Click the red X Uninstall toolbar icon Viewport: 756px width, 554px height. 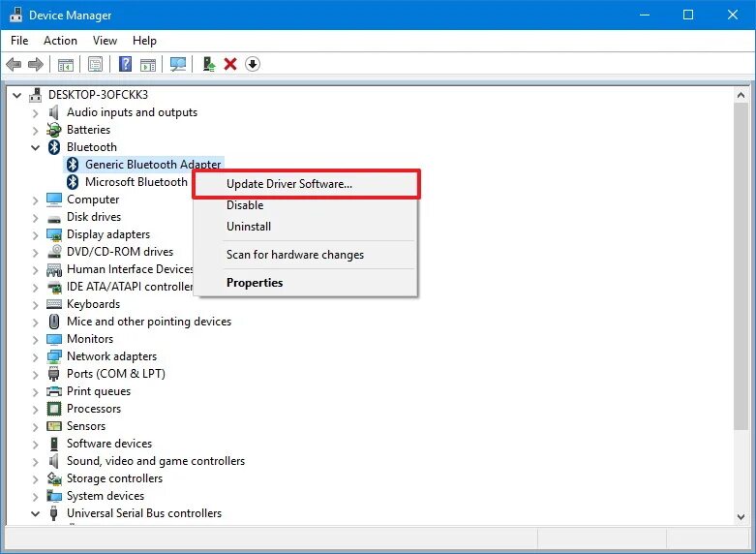(x=230, y=64)
